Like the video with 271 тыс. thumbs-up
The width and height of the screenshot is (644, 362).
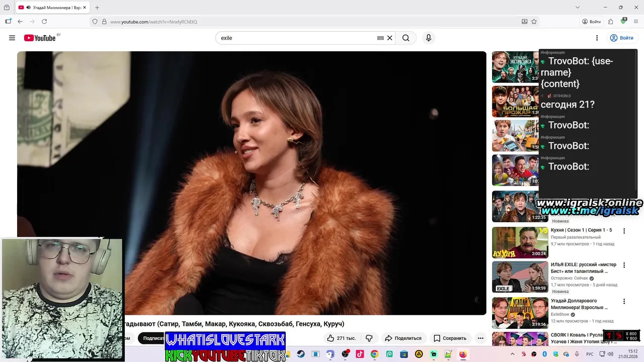341,338
